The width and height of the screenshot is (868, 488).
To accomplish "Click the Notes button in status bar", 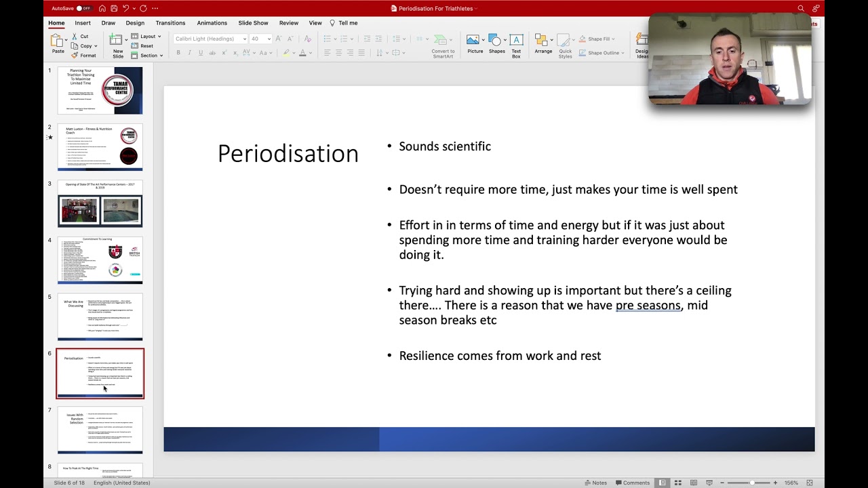I will (x=595, y=483).
